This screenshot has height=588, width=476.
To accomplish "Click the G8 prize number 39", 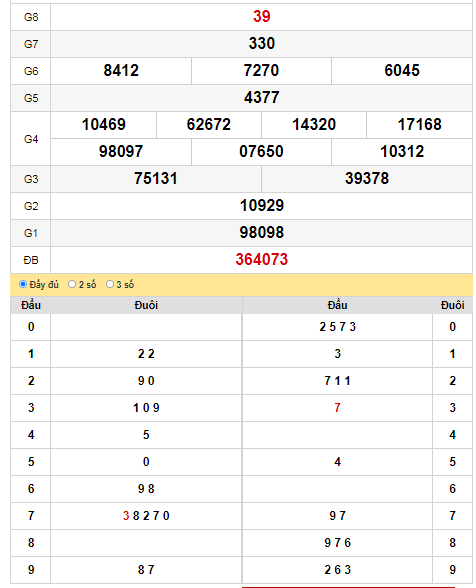I will 261,16.
